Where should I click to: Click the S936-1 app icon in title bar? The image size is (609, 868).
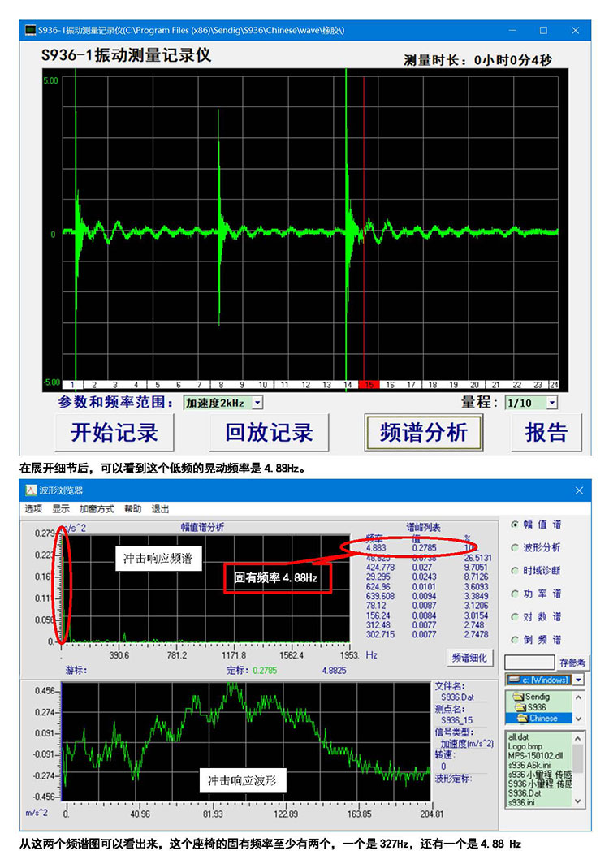pyautogui.click(x=30, y=30)
